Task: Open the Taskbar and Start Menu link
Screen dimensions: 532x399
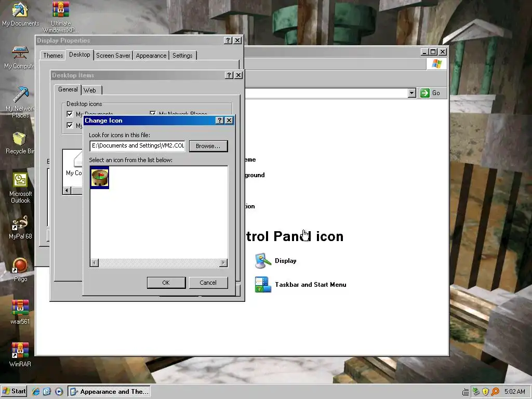Action: [x=311, y=285]
